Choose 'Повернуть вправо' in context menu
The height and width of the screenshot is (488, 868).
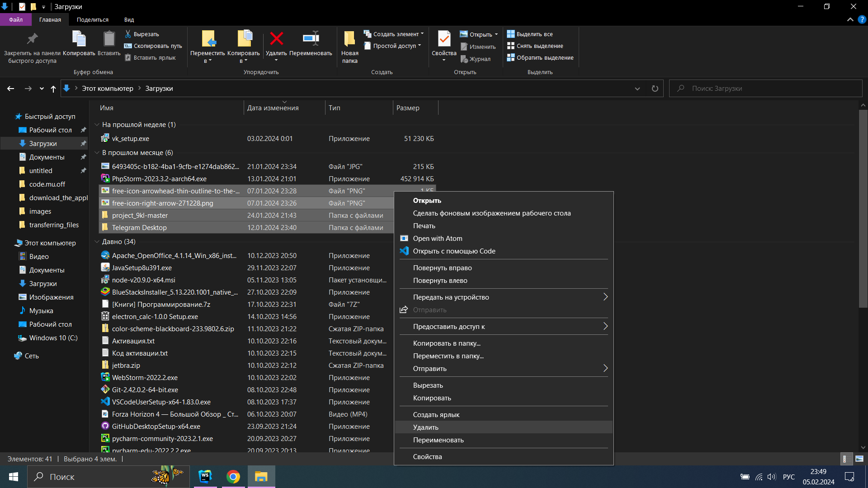(x=504, y=267)
